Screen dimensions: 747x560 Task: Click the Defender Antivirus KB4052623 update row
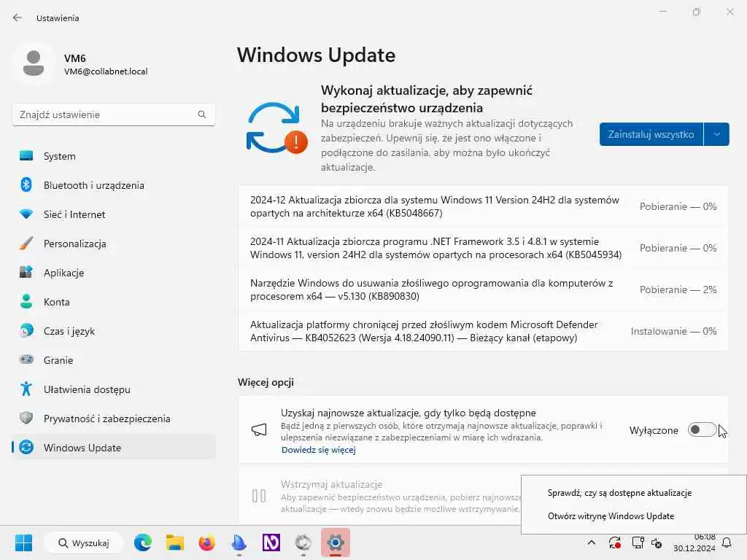pyautogui.click(x=483, y=331)
